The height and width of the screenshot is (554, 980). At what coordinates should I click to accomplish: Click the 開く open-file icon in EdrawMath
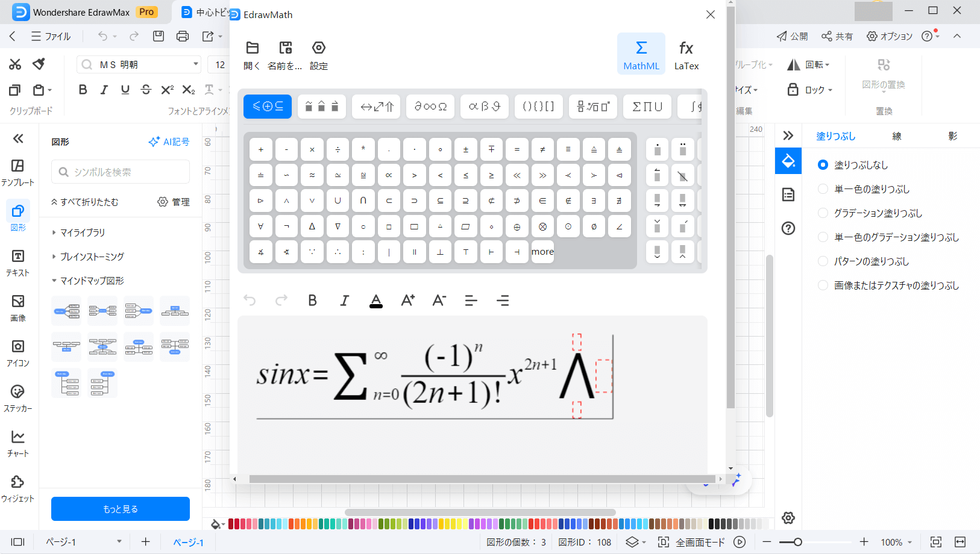coord(253,55)
